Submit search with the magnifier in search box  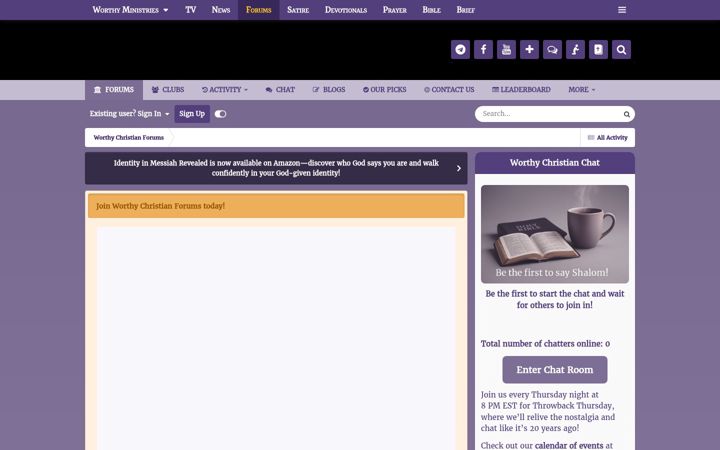tap(626, 114)
